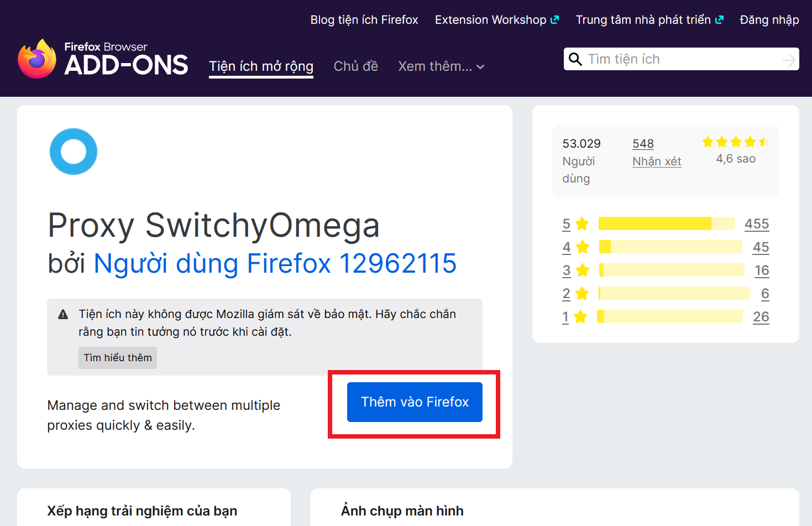The width and height of the screenshot is (812, 526).
Task: Click the 4-star rating bar
Action: pyautogui.click(x=671, y=247)
